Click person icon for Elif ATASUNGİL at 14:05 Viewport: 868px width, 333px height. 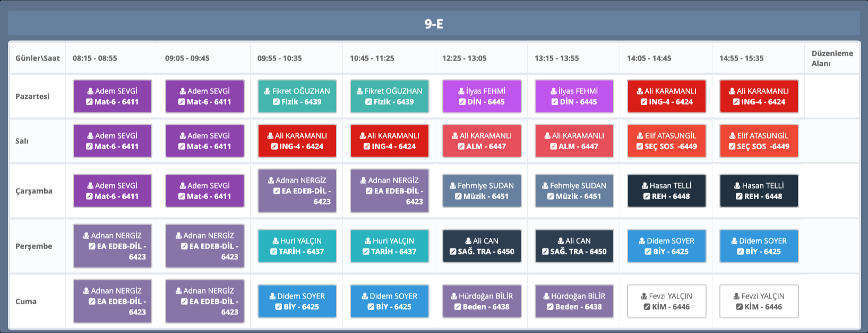click(x=640, y=136)
